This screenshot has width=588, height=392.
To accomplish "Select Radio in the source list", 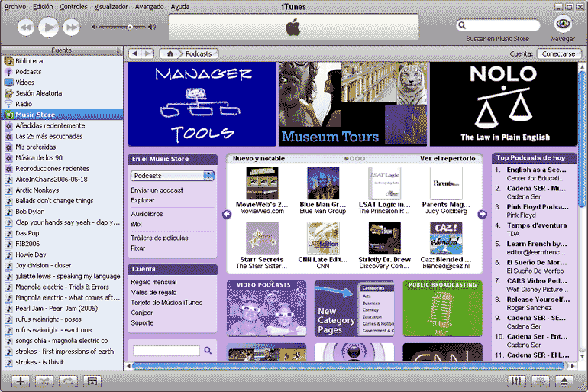I will tap(62, 104).
